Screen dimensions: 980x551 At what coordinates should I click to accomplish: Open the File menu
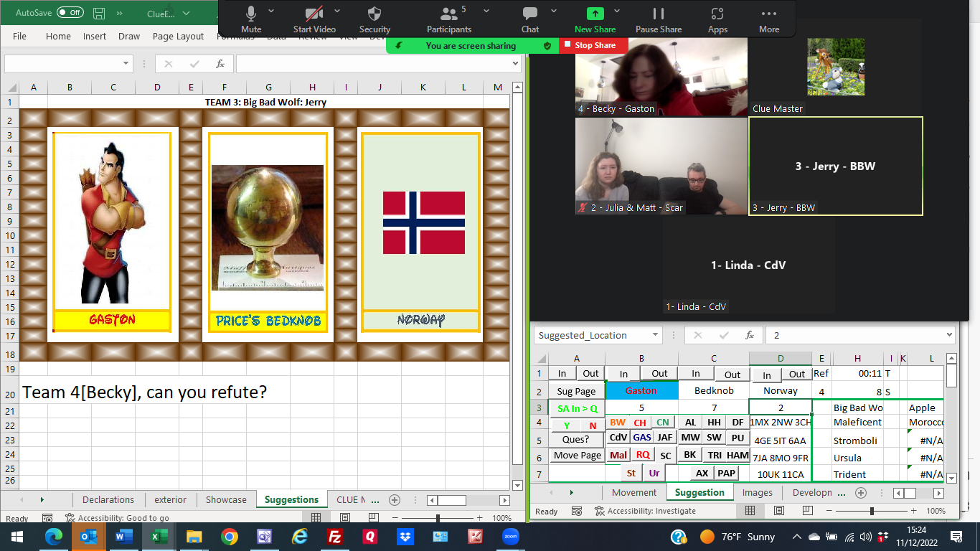tap(19, 37)
